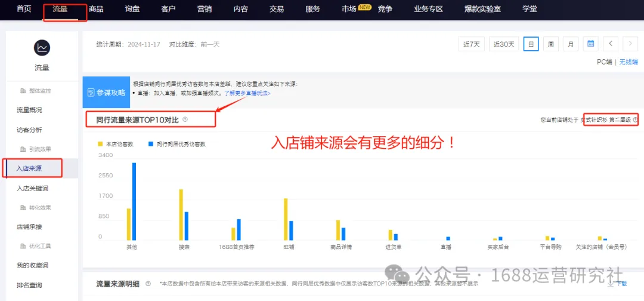Viewport: 644px width, 301px height.
Task: Click the yellow 商品详情 bar
Action: 338,230
